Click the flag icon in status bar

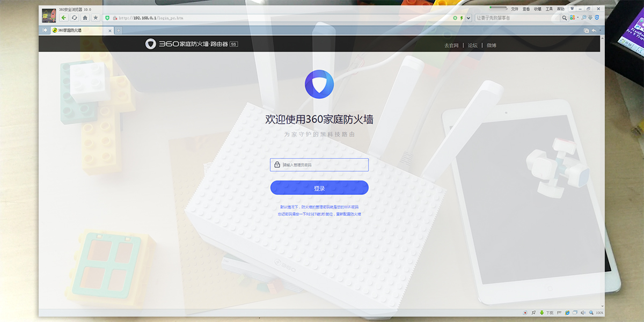pyautogui.click(x=559, y=312)
